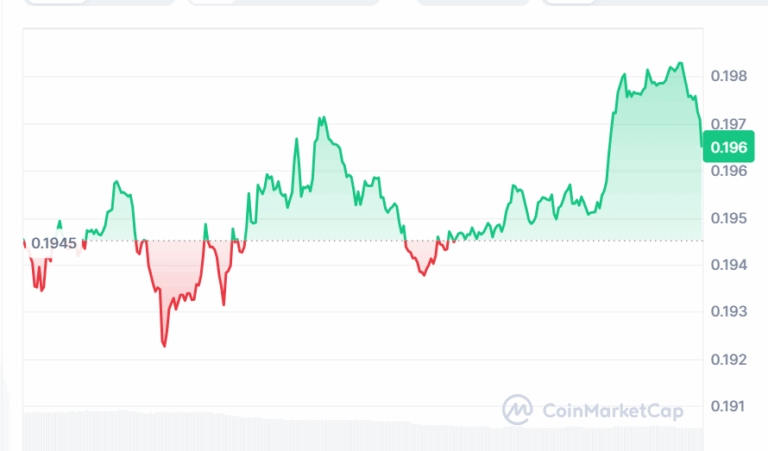Select the 0.194 price axis label

(727, 265)
